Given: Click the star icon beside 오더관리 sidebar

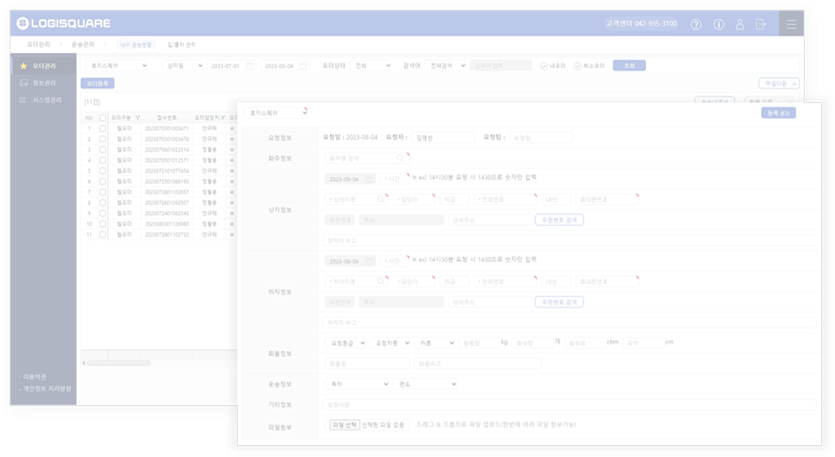Looking at the screenshot, I should coord(23,66).
